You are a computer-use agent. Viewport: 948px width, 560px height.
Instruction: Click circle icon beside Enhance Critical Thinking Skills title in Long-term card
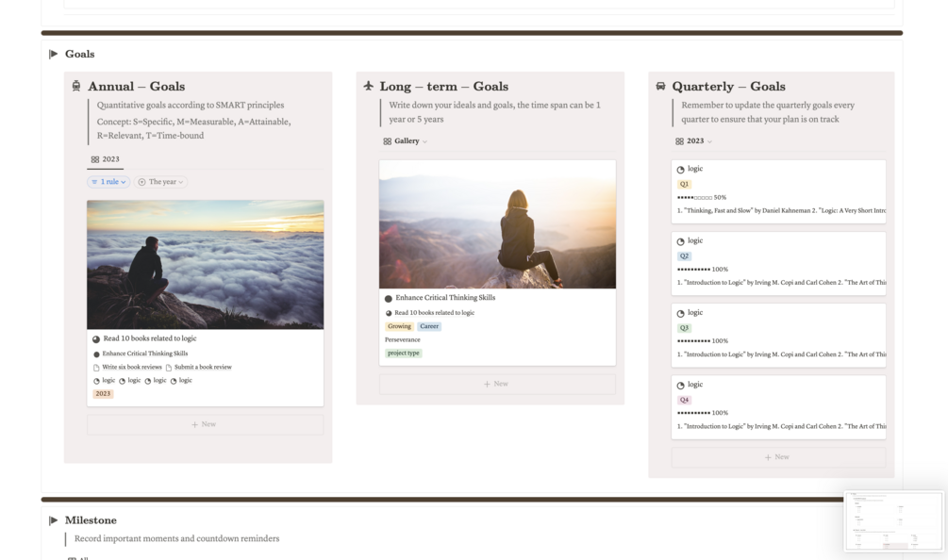(x=388, y=299)
